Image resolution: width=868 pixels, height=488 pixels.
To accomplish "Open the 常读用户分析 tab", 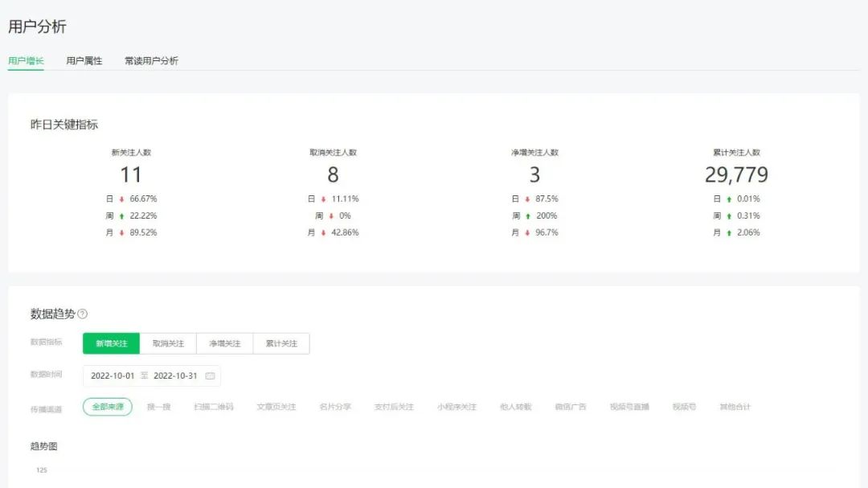I will click(151, 60).
